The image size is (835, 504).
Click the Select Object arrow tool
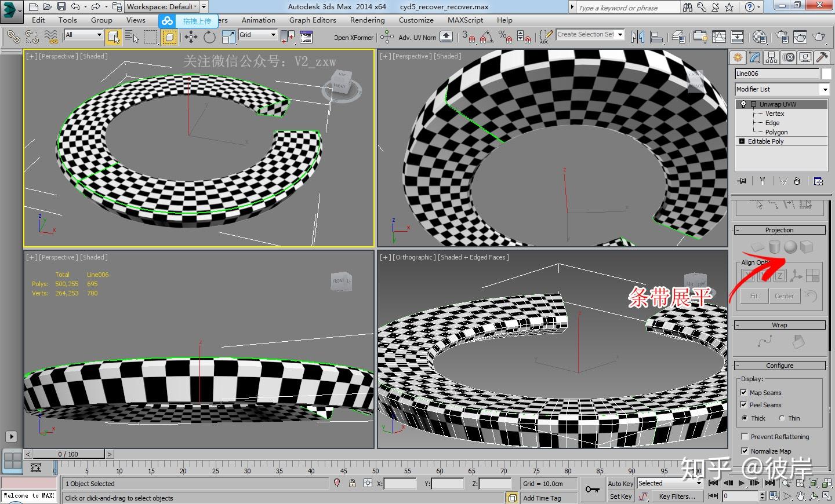tap(114, 38)
